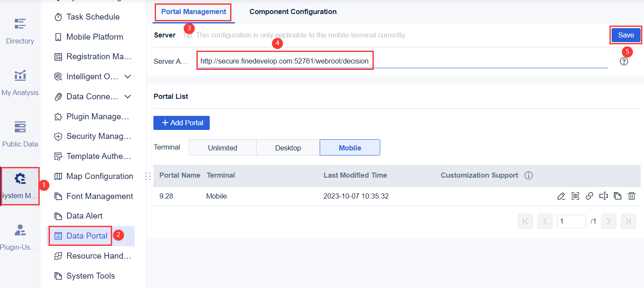Click the Save button
Image resolution: width=644 pixels, height=288 pixels.
[626, 35]
